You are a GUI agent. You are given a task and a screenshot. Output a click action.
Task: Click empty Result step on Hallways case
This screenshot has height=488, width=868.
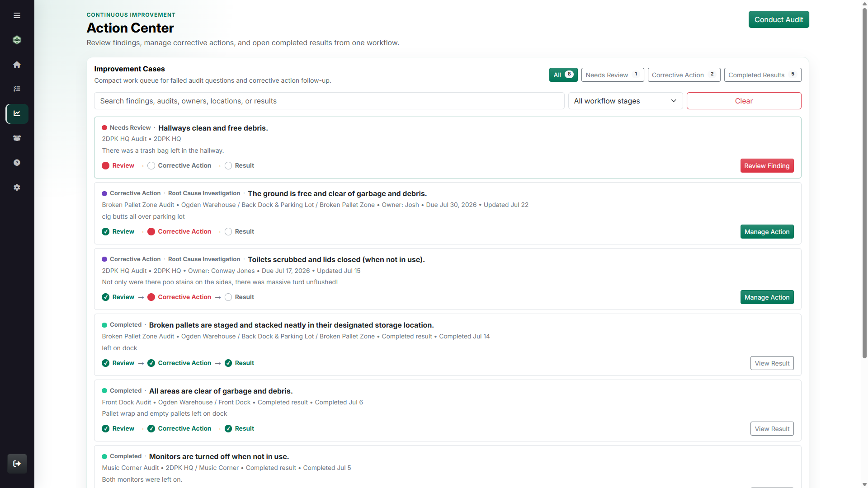pyautogui.click(x=239, y=166)
